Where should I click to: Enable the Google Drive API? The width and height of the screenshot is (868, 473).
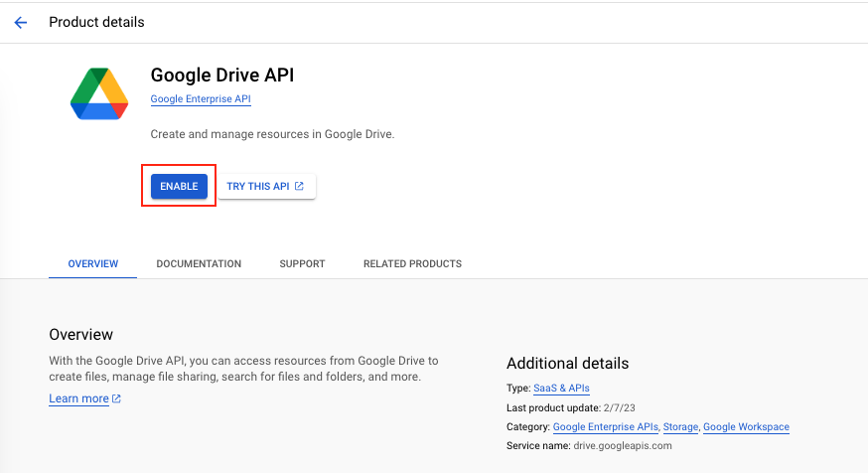click(179, 186)
